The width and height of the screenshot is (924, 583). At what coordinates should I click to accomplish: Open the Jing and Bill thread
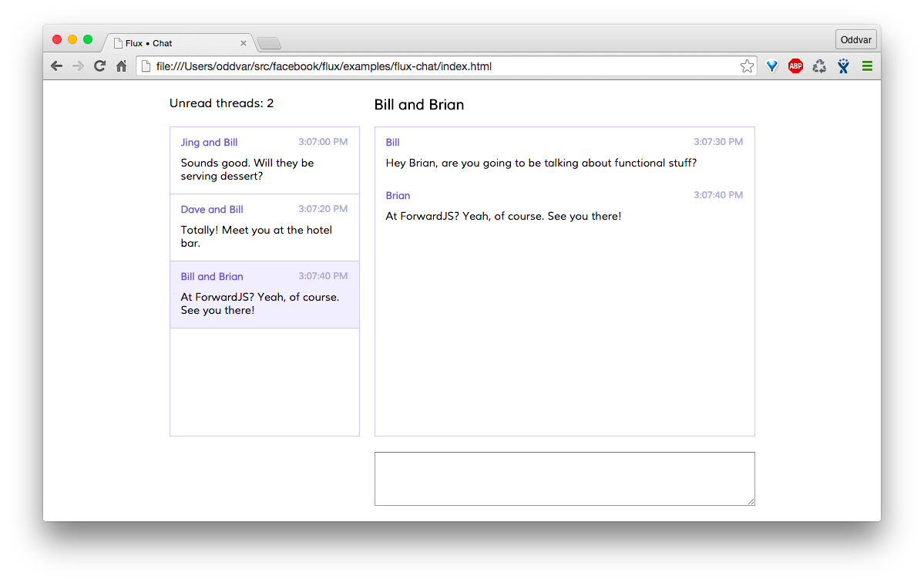point(264,160)
